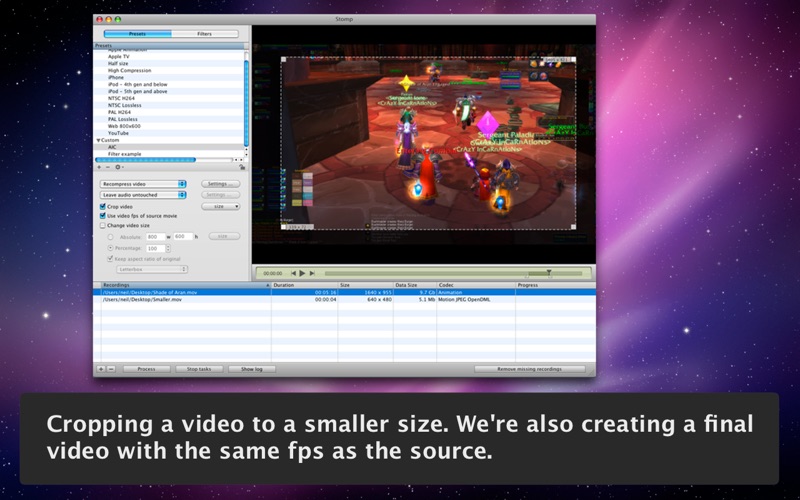The height and width of the screenshot is (500, 800).
Task: Add a recording with plus button
Action: 101,369
